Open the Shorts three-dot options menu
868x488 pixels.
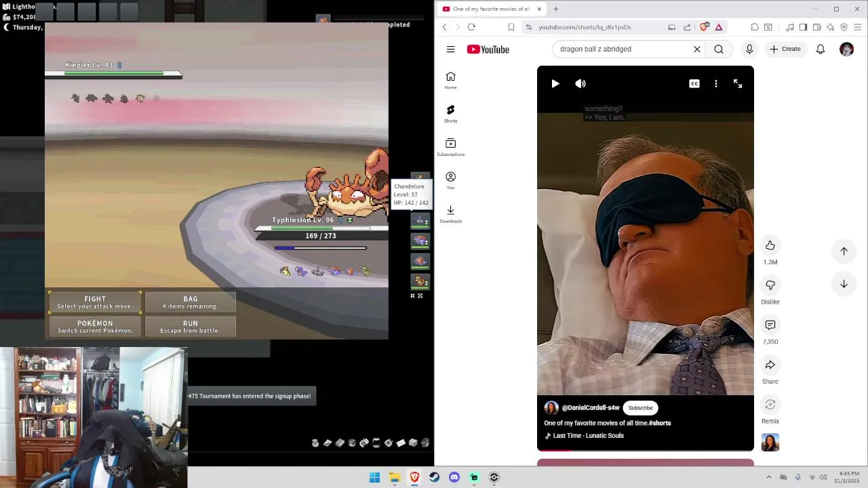[716, 83]
